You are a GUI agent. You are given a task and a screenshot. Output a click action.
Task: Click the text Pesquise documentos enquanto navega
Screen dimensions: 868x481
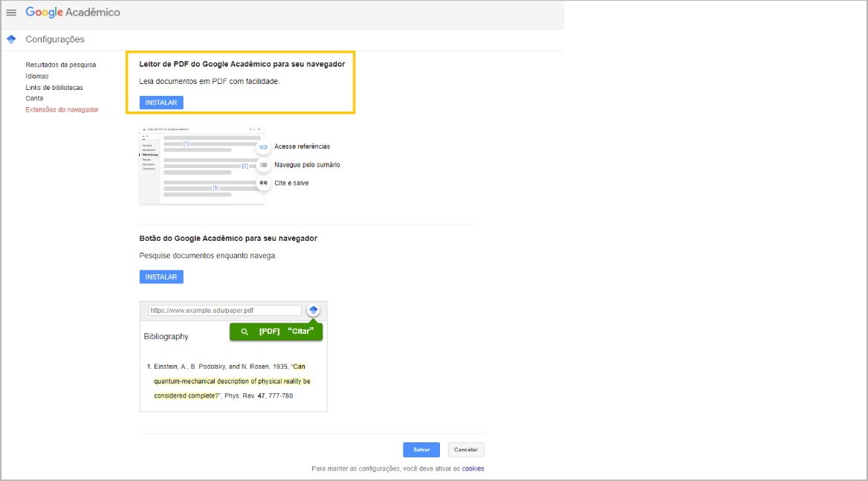coord(207,256)
